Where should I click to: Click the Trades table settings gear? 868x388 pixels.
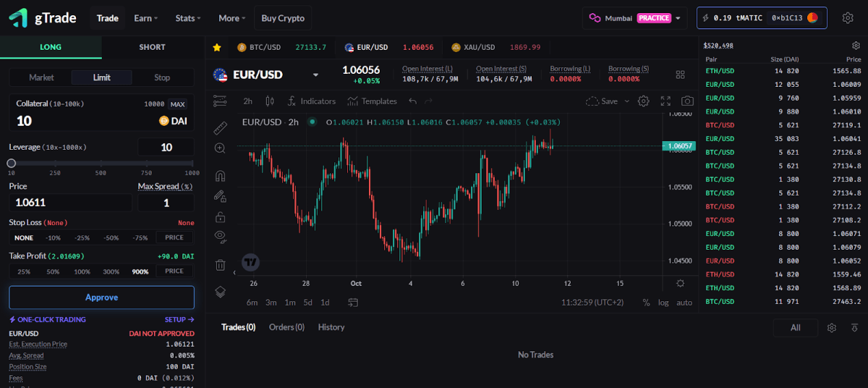(832, 328)
